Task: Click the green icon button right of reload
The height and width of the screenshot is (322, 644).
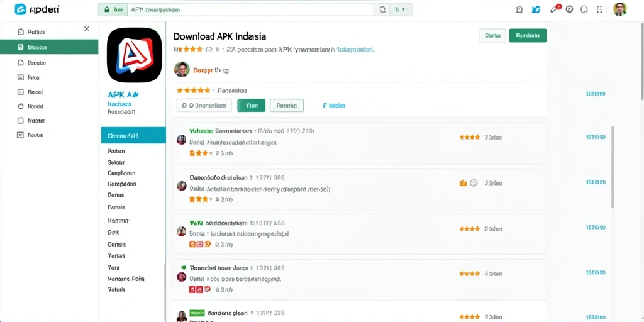Action: [401, 9]
